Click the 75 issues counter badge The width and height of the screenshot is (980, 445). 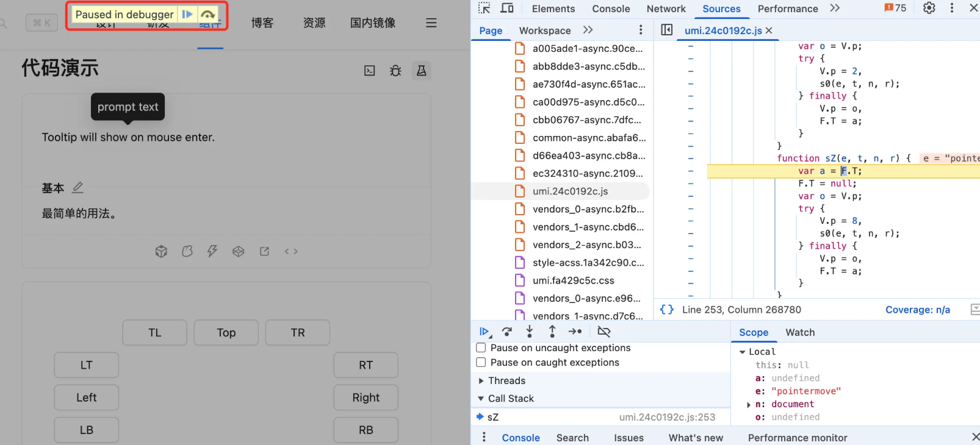(895, 9)
